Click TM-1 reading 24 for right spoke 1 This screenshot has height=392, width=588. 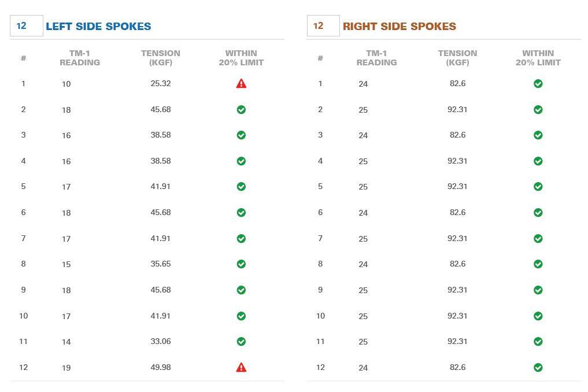click(363, 84)
